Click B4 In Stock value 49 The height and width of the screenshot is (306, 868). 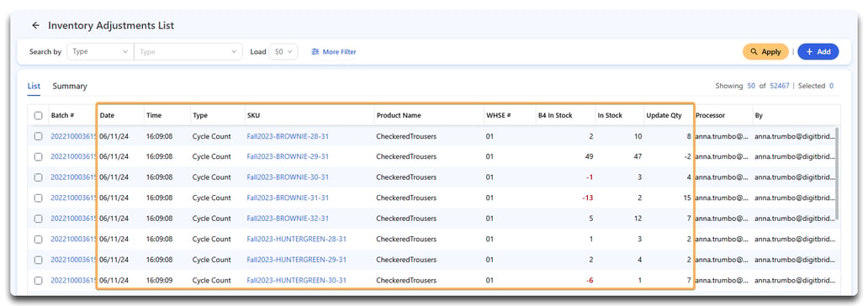coord(589,156)
